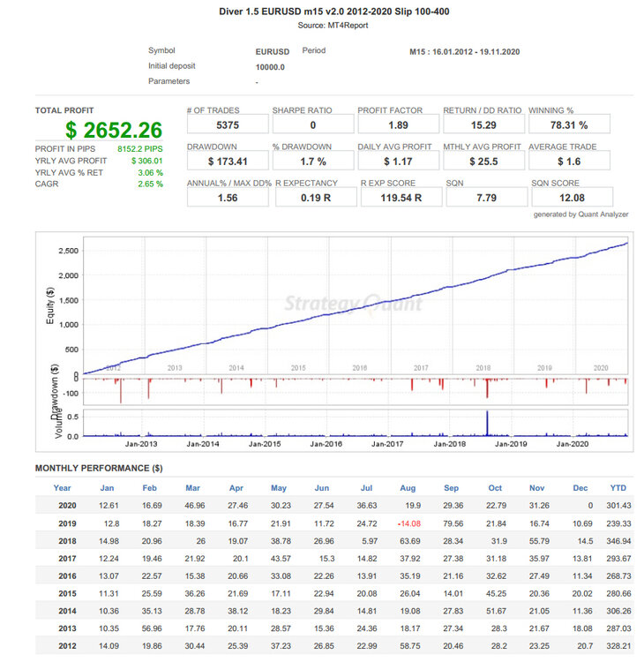Screen dimensions: 644x662
Task: Click the period value 'M15 : 16.01.2012 - 19.11.2020'
Action: coord(464,51)
